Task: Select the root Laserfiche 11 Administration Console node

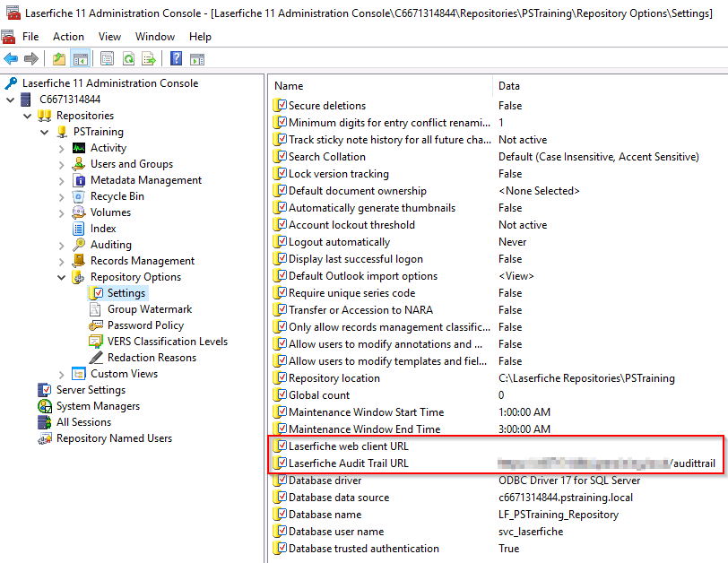Action: click(110, 83)
